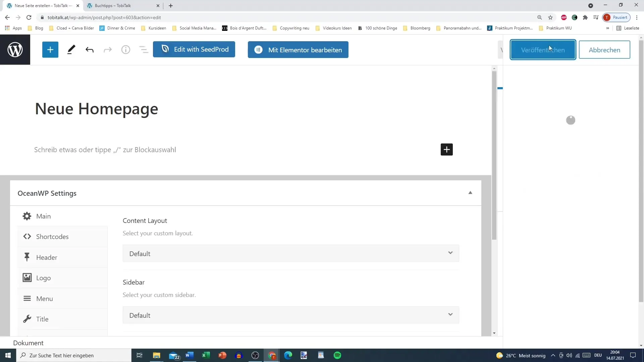This screenshot has width=644, height=362.
Task: Click the editor vertical scrollbar thumb
Action: click(494, 156)
